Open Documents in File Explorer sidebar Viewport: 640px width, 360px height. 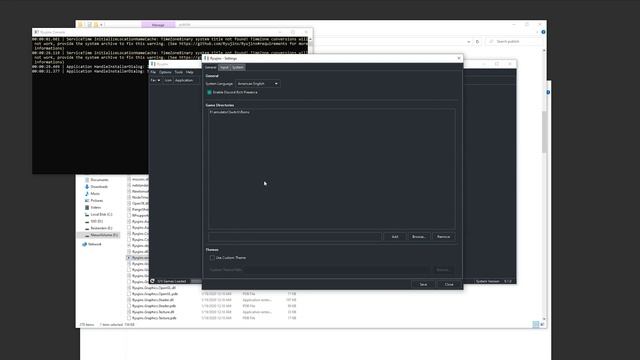click(x=99, y=180)
